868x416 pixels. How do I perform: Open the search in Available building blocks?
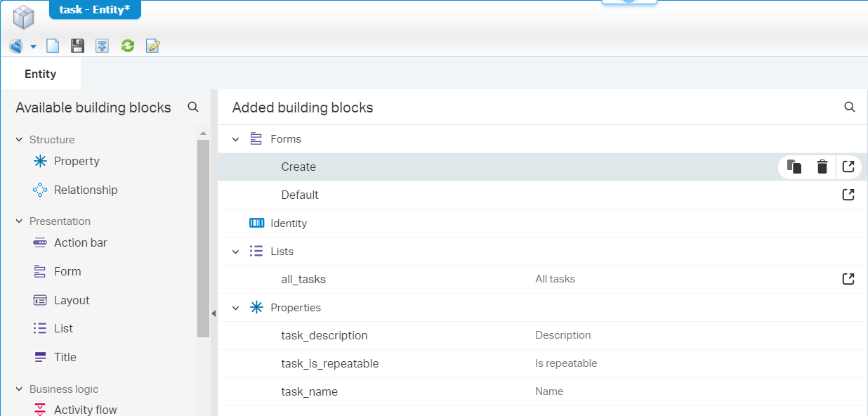pyautogui.click(x=193, y=107)
